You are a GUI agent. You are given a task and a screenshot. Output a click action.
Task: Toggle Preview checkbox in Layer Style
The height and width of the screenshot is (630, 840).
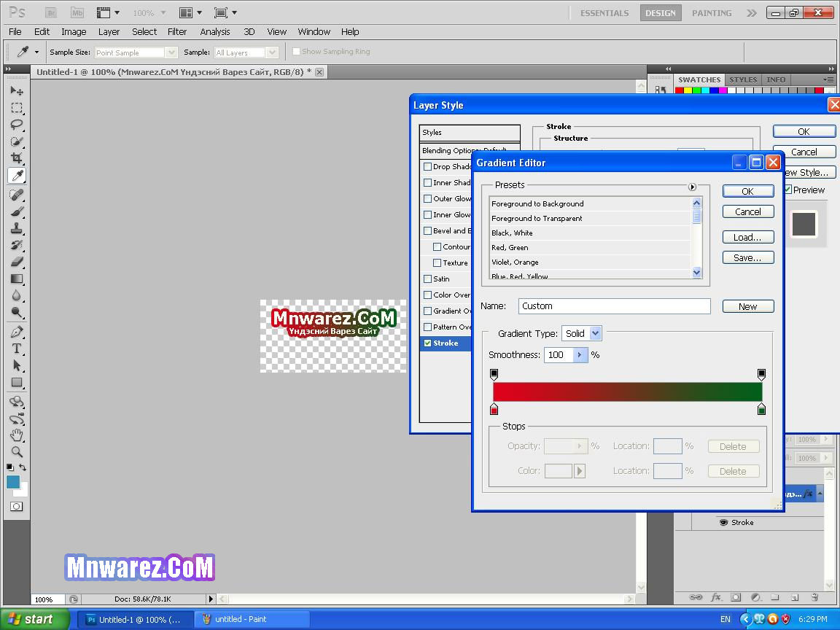[x=788, y=190]
